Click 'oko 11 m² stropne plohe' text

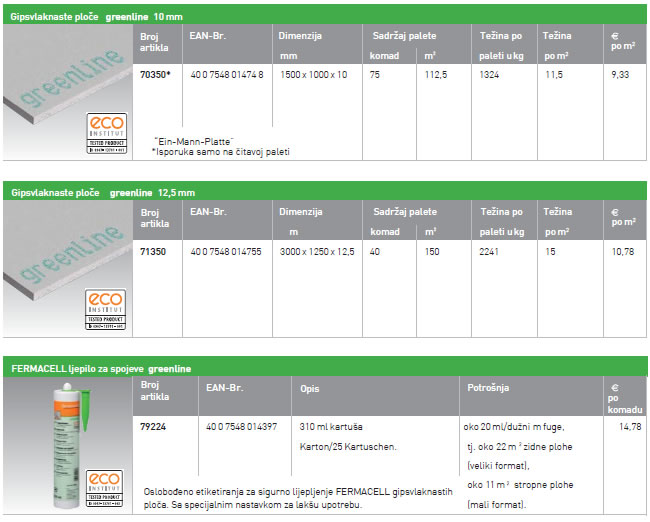520,485
